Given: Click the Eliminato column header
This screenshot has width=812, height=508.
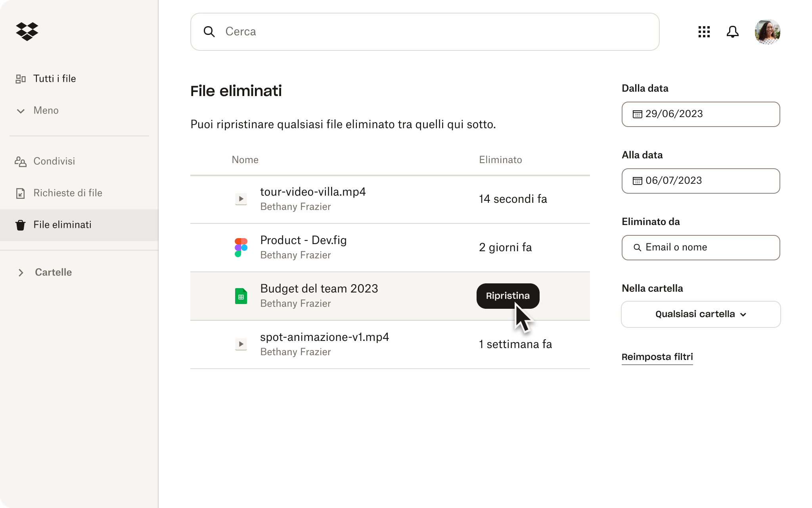Looking at the screenshot, I should pos(500,160).
